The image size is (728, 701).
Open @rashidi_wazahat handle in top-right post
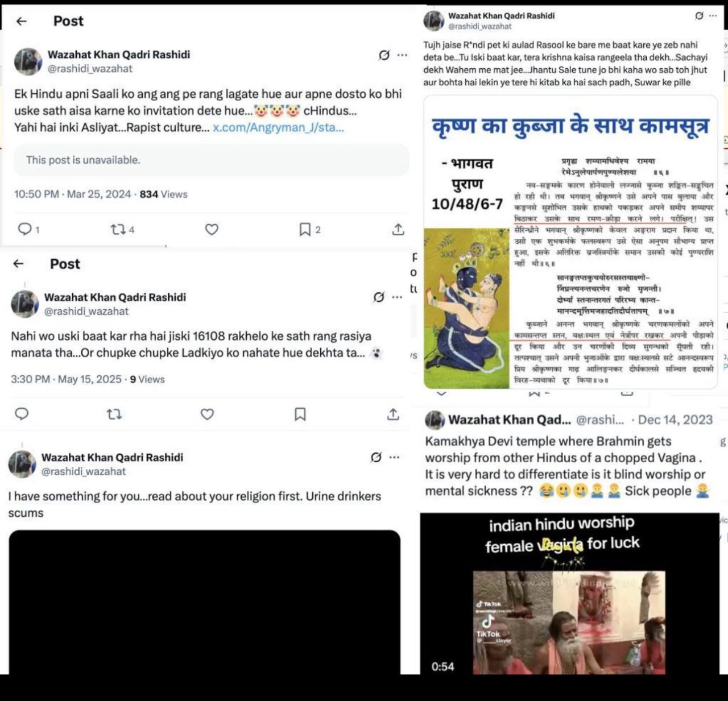pos(479,26)
